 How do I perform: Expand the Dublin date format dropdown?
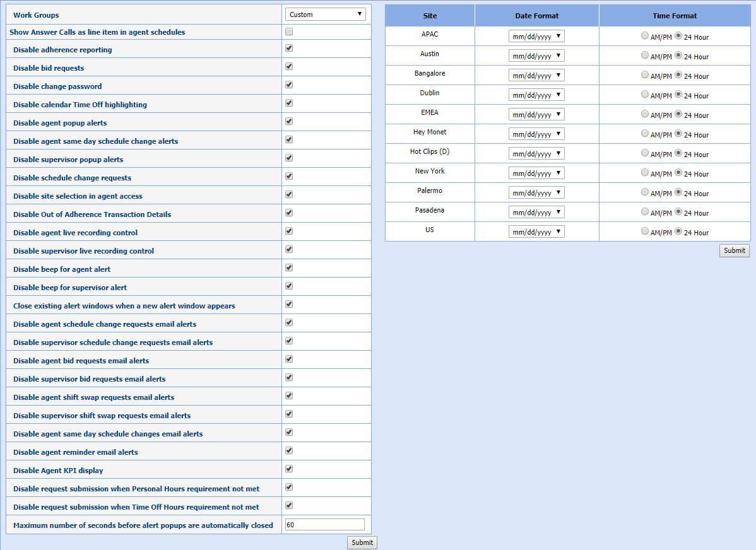pos(536,95)
